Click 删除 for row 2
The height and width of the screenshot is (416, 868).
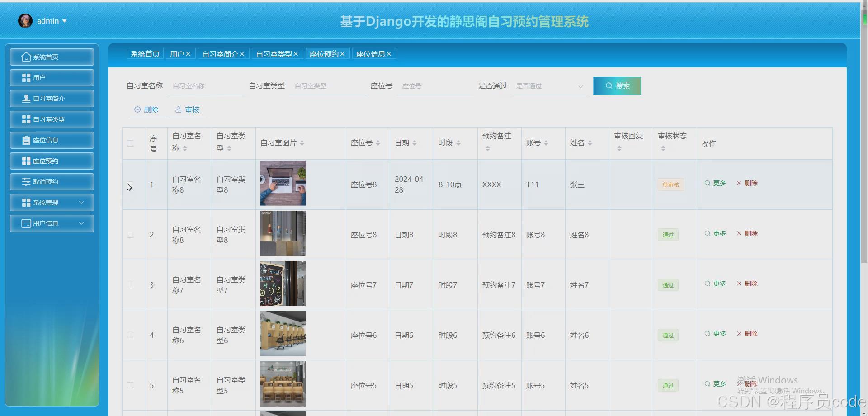tap(747, 233)
